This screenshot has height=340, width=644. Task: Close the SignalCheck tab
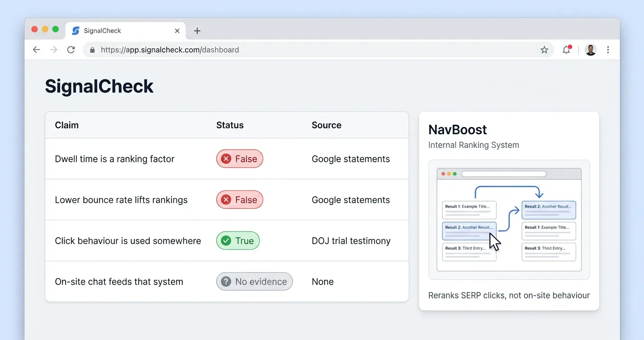point(177,31)
